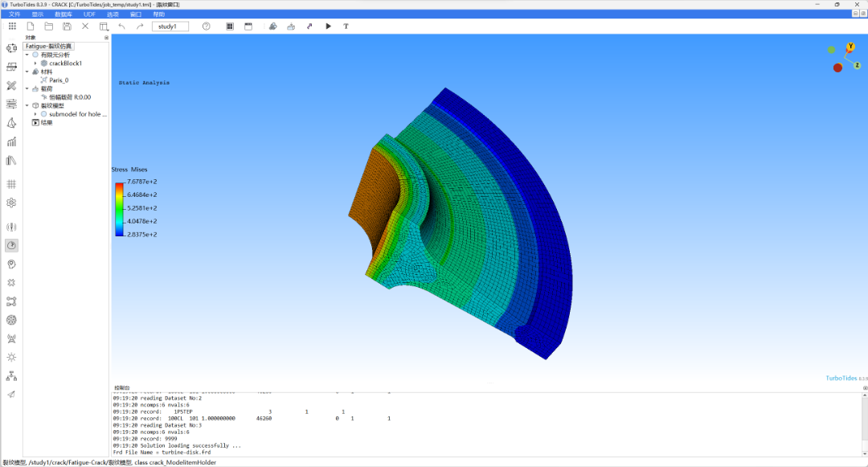Open the 数据库 menu
Viewport: 868px width, 467px height.
63,14
